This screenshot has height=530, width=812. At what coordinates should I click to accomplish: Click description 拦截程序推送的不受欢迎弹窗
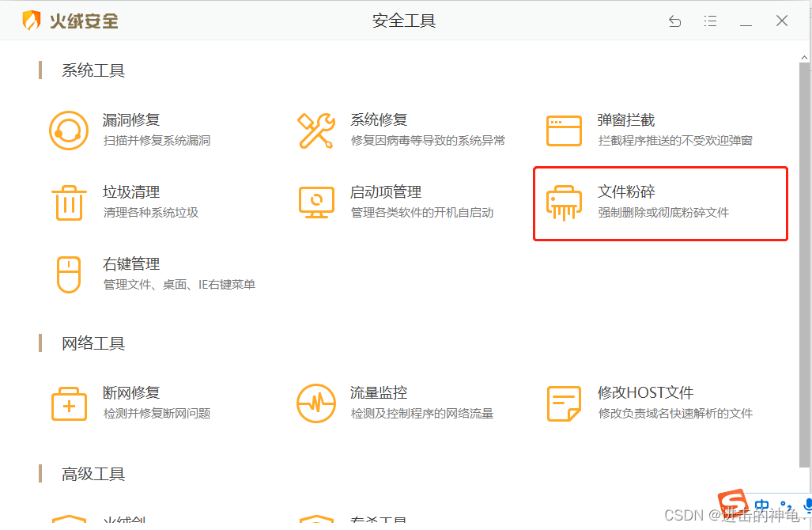tap(675, 140)
